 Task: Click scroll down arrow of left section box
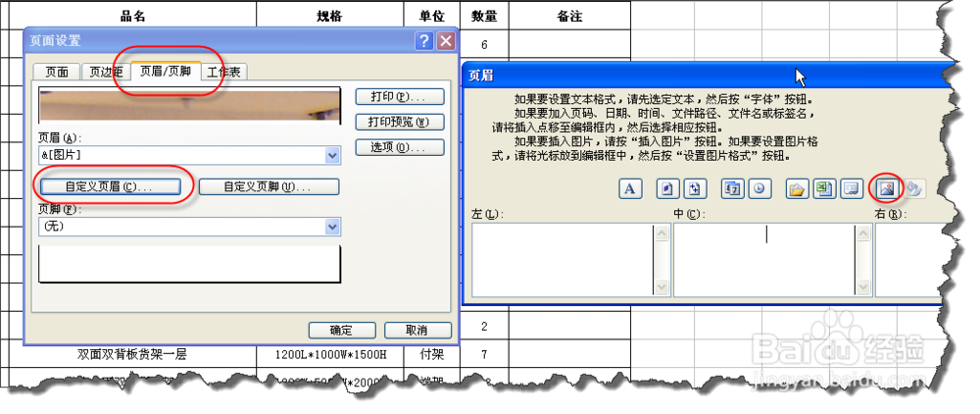coord(661,287)
